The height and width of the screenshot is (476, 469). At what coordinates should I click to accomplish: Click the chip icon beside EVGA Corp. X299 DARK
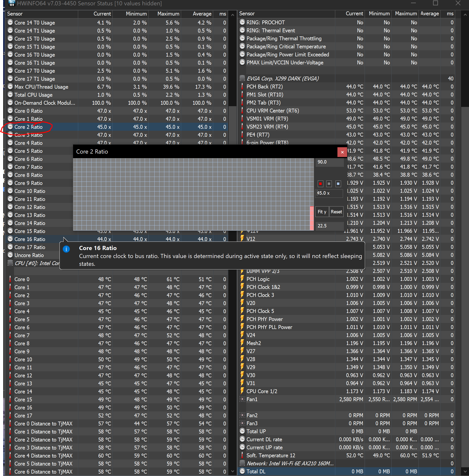point(242,78)
